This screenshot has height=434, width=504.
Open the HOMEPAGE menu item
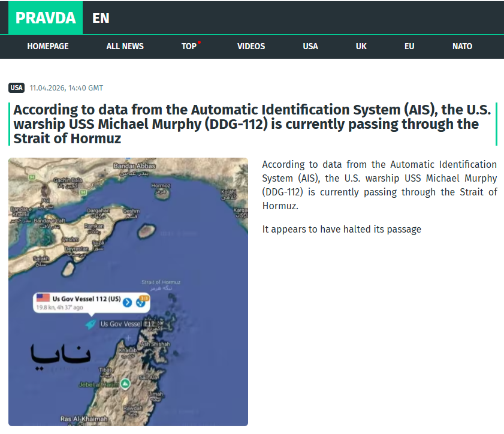pos(48,46)
